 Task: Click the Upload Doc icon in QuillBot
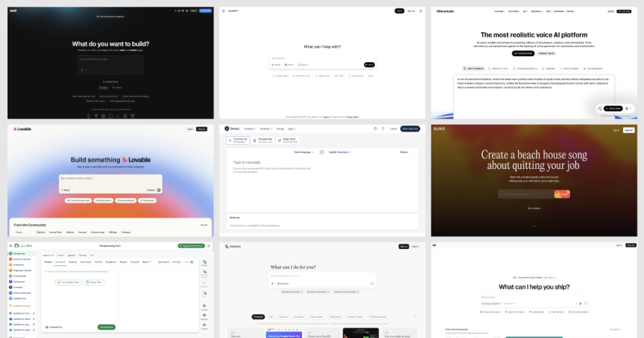tap(47, 327)
